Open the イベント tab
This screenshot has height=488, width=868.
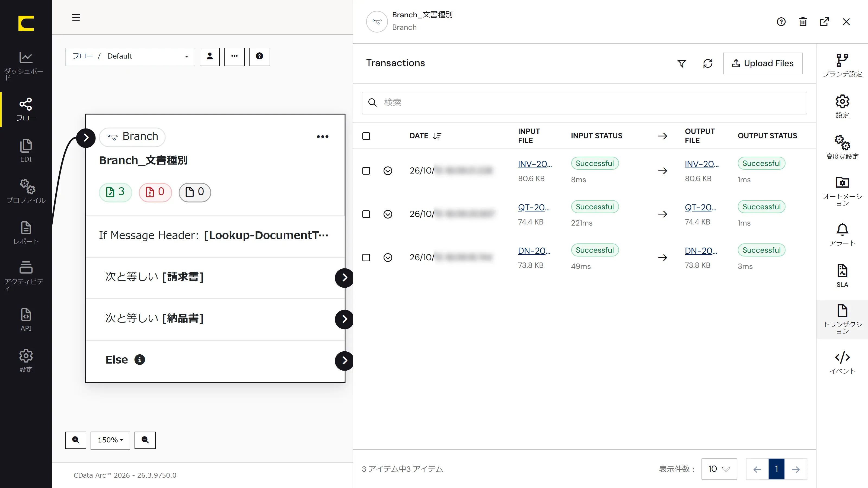[x=842, y=362]
